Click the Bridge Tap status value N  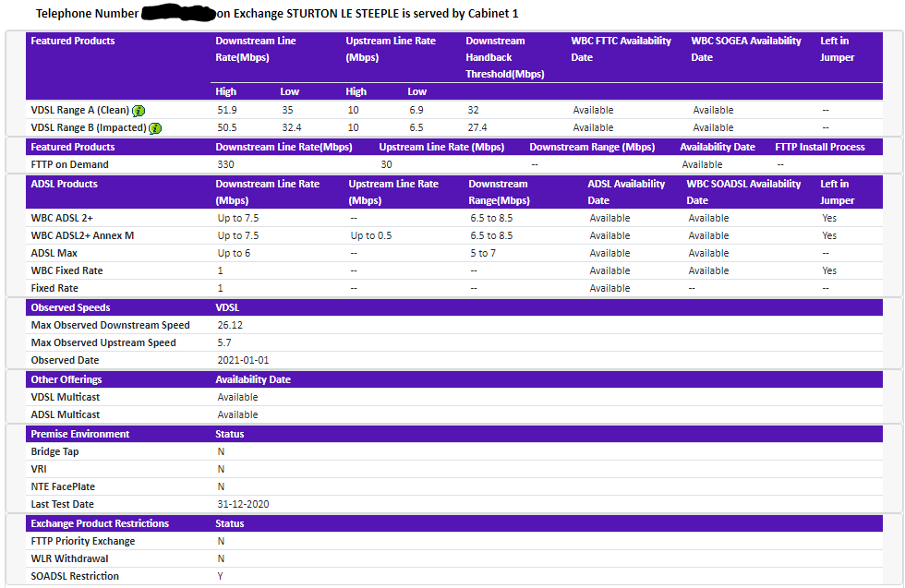tap(221, 451)
